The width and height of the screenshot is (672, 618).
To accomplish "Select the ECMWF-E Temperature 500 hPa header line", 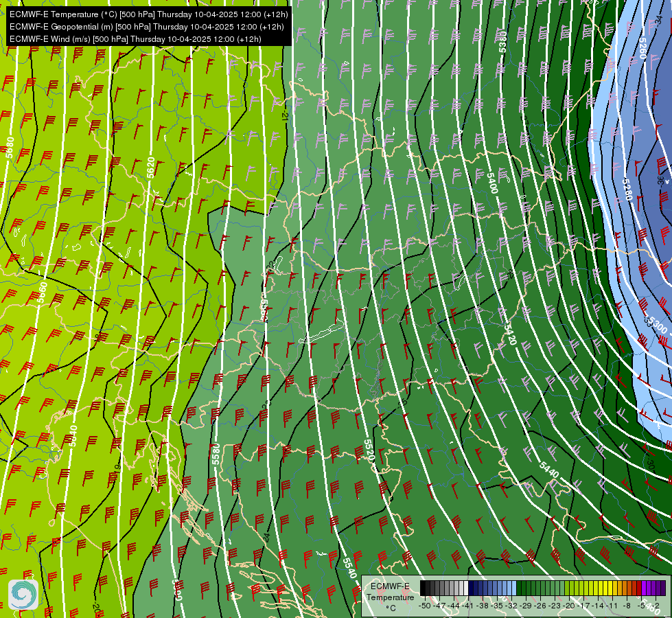I will click(x=148, y=14).
